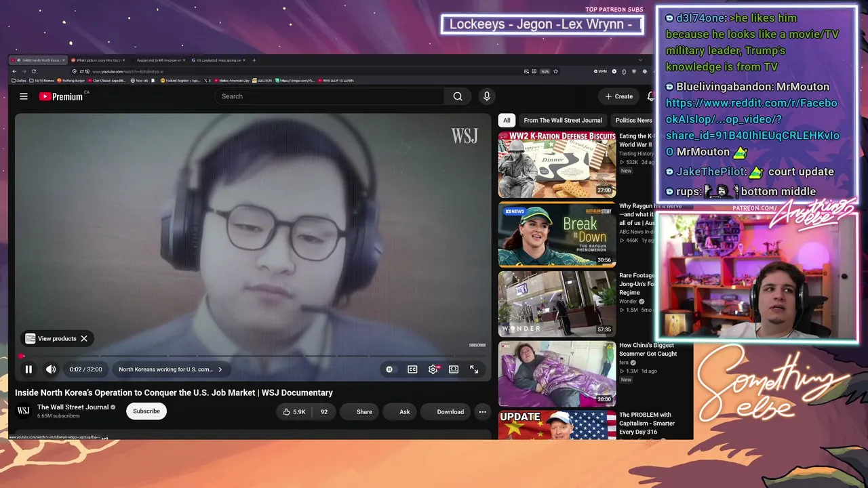Select the All filter chip
This screenshot has height=488, width=868.
point(506,120)
